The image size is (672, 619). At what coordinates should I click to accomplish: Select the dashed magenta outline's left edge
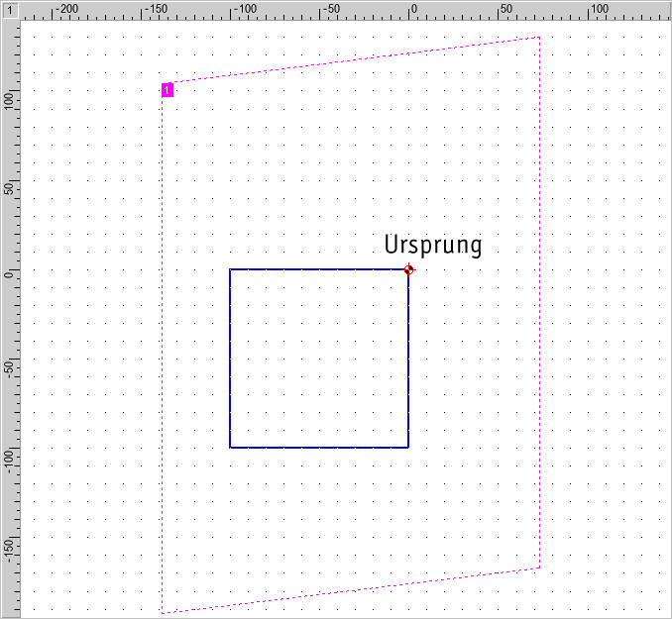[162, 348]
